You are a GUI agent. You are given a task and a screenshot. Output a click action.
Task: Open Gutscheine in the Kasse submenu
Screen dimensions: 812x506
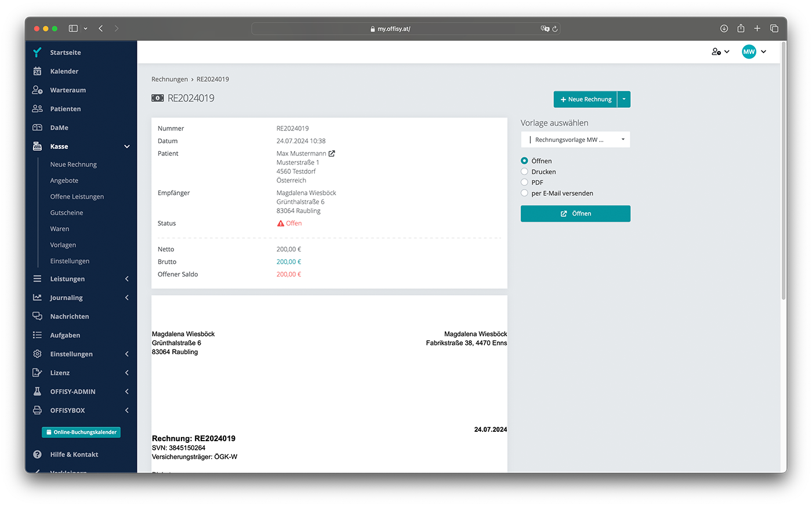click(x=67, y=213)
